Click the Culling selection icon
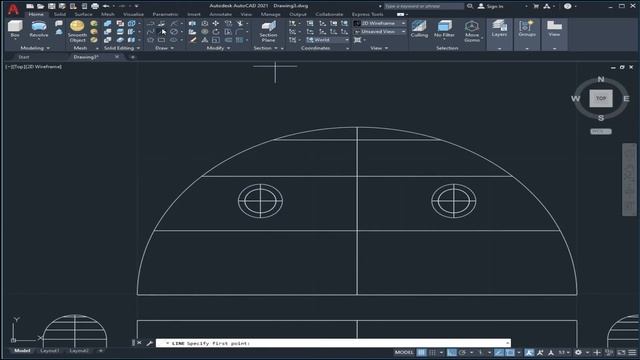The width and height of the screenshot is (640, 360). tap(419, 29)
